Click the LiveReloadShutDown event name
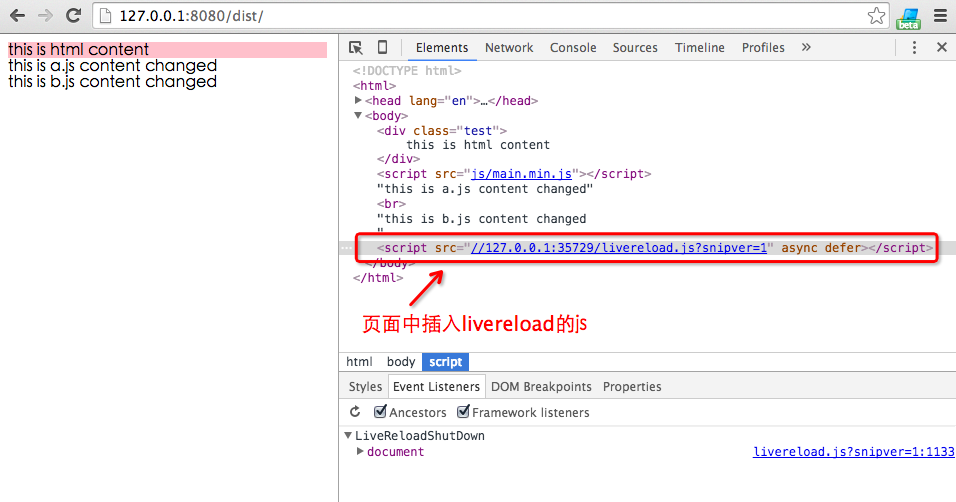956x502 pixels. pyautogui.click(x=420, y=436)
